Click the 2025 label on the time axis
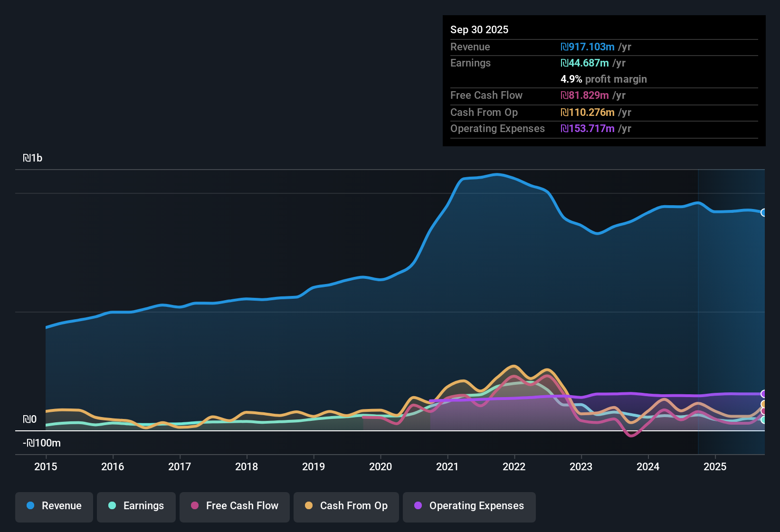The image size is (780, 532). coord(715,467)
